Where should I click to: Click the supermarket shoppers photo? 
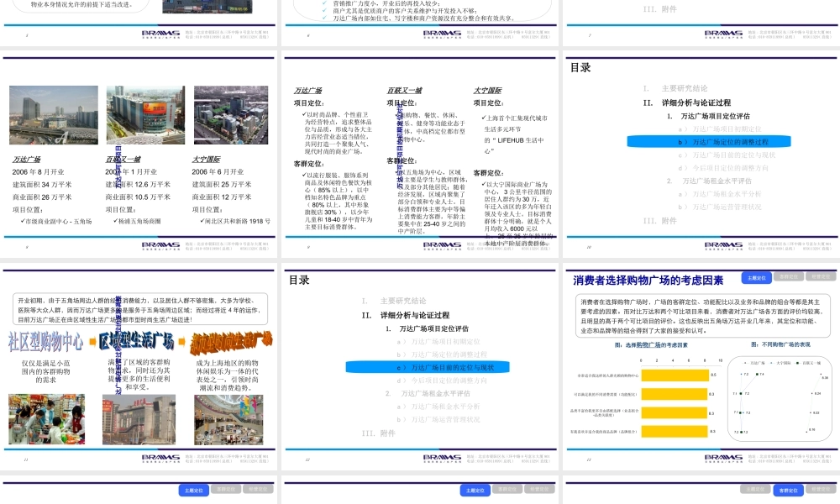(46, 419)
